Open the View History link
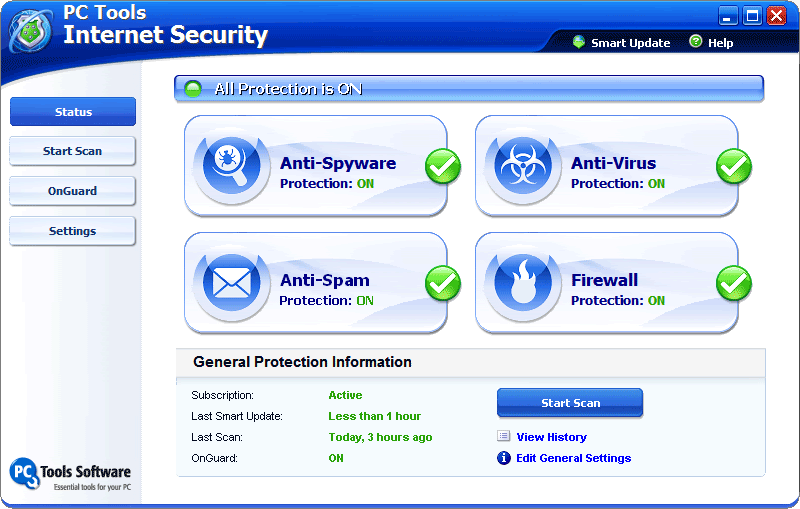800x509 pixels. (552, 437)
